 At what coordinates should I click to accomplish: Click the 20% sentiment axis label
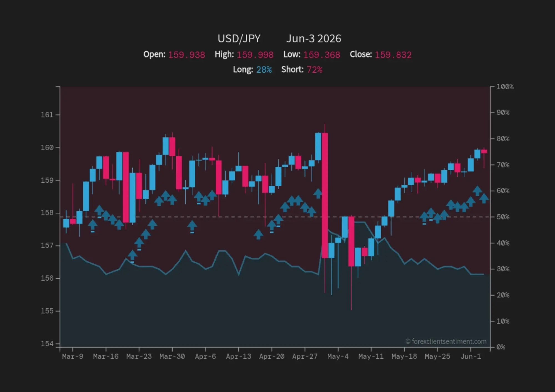503,295
